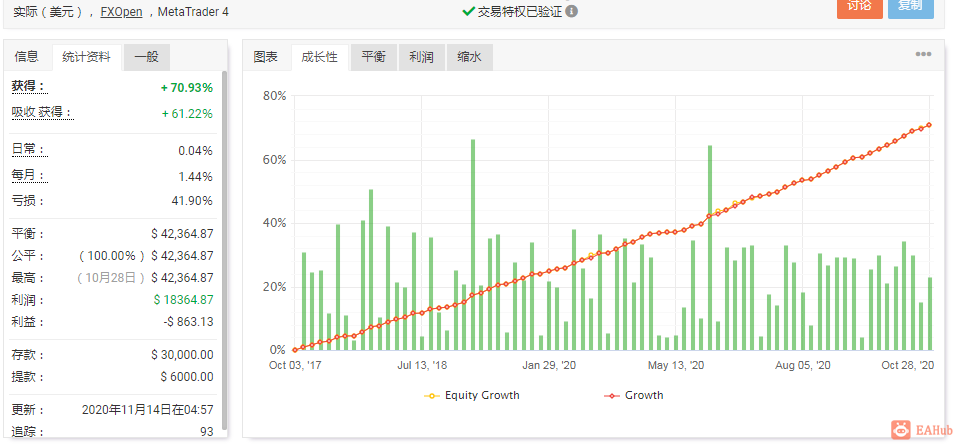Image resolution: width=962 pixels, height=445 pixels.
Task: Click the MetaTrader 4 platform text
Action: [193, 12]
